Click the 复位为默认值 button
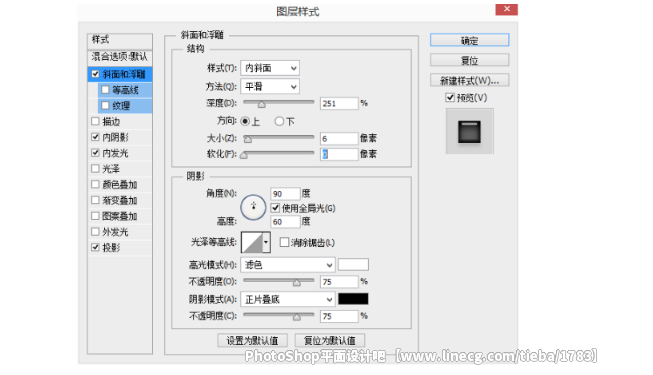This screenshot has height=375, width=653. coord(329,340)
